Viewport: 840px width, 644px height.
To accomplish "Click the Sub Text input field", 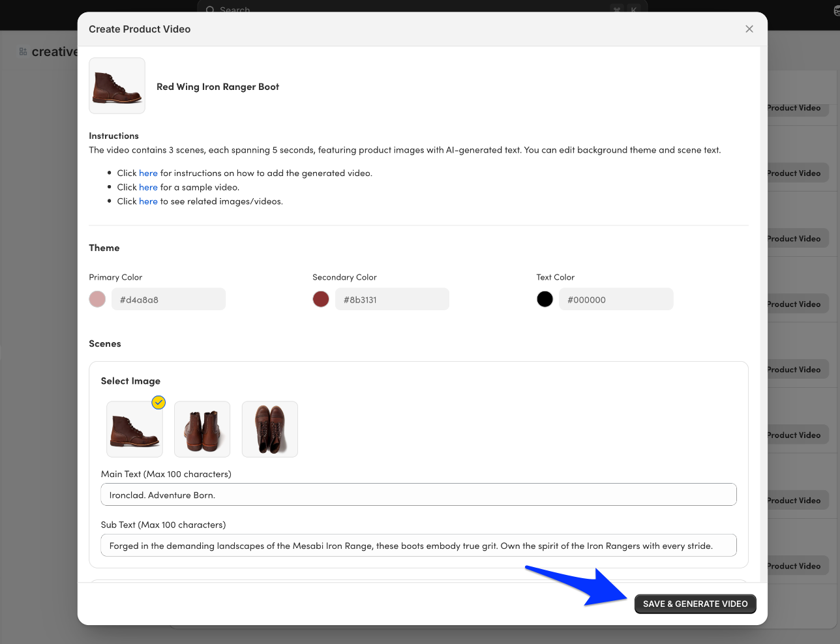I will tap(419, 546).
